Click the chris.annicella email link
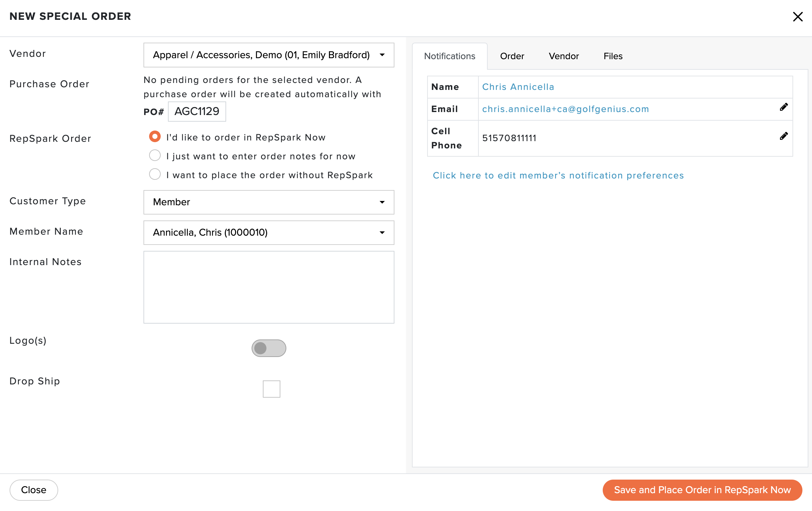The height and width of the screenshot is (511, 812). click(x=565, y=109)
